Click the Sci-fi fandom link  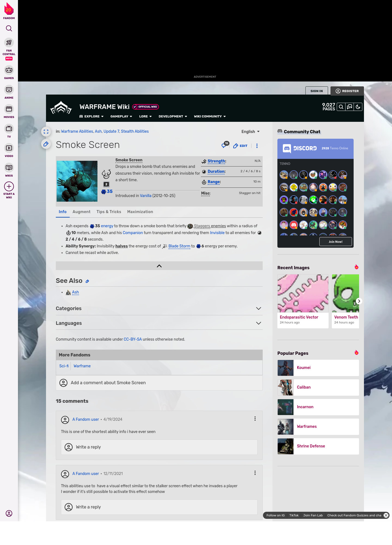pos(64,366)
